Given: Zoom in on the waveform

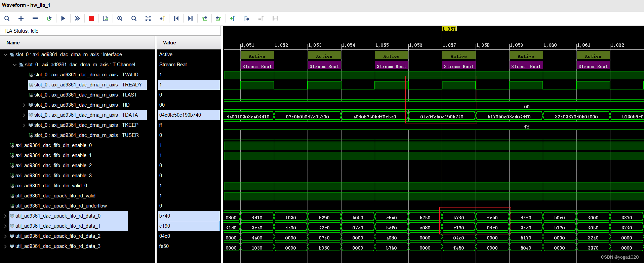Looking at the screenshot, I should point(120,18).
